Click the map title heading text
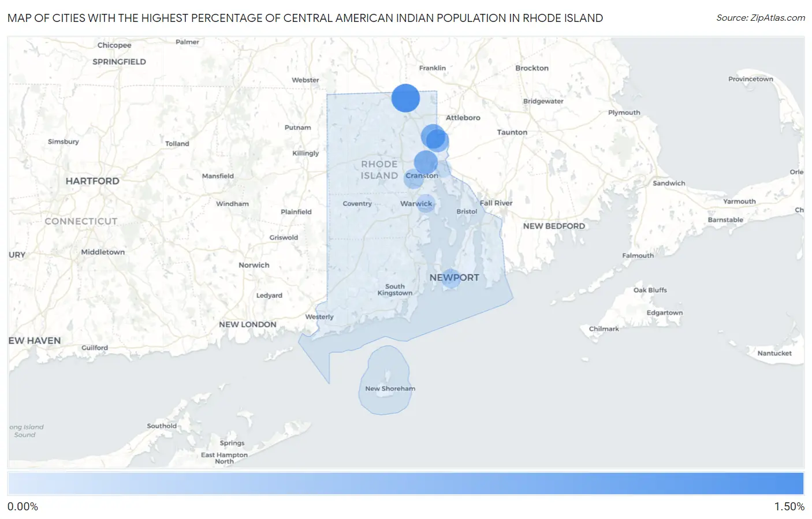The height and width of the screenshot is (519, 812). pyautogui.click(x=305, y=18)
